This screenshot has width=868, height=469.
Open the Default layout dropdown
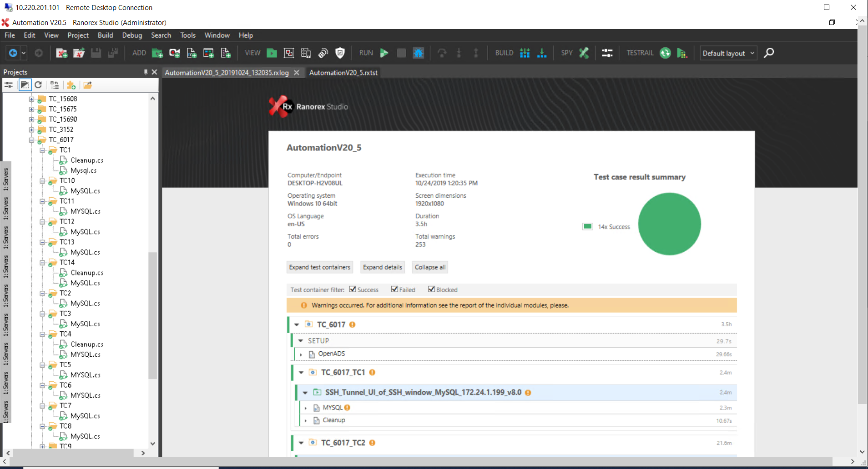point(728,53)
